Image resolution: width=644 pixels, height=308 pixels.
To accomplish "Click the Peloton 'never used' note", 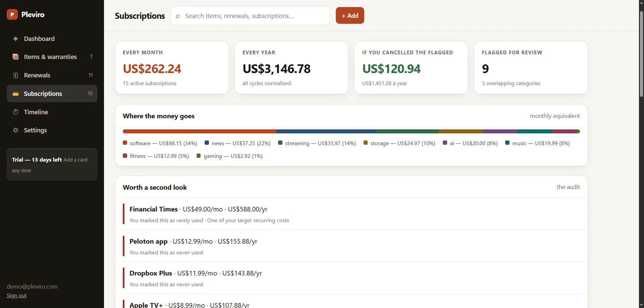I will coord(166,252).
